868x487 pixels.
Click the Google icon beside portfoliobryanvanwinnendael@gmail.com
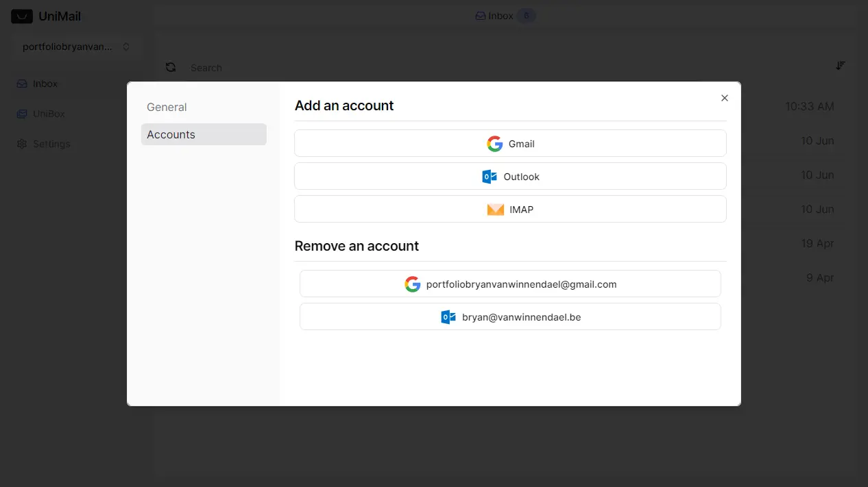point(413,284)
